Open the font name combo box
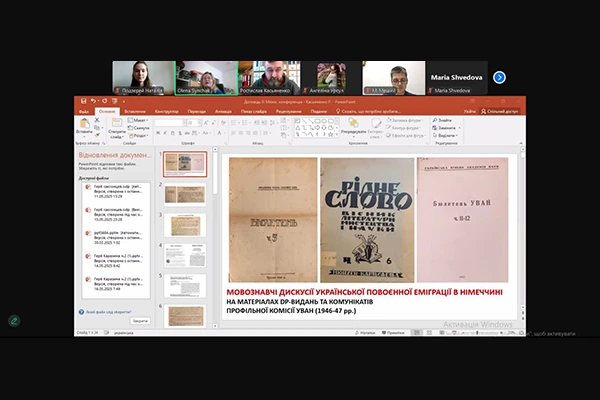The image size is (600, 400). tap(169, 123)
